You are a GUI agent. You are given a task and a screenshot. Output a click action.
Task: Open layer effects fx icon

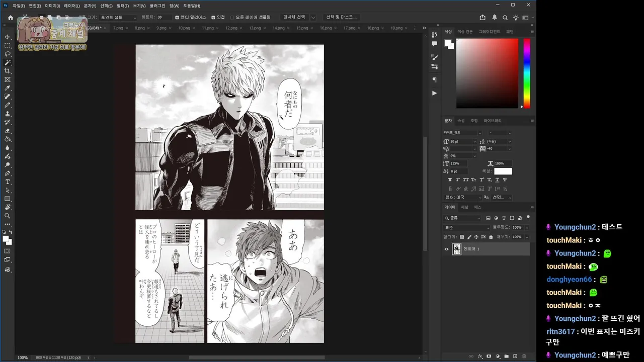pos(480,356)
